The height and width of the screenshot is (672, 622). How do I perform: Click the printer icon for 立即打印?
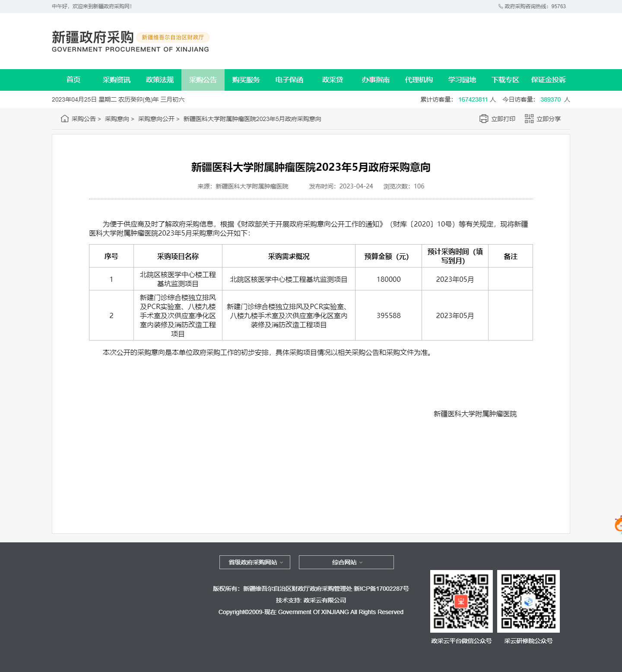(x=484, y=119)
